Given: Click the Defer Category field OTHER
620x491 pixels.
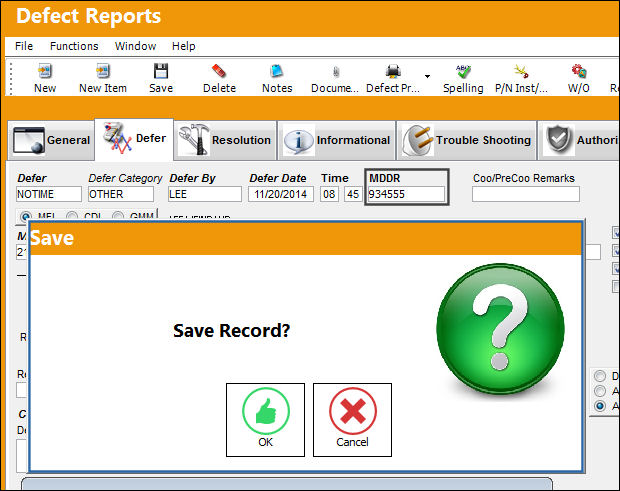Looking at the screenshot, I should [121, 194].
